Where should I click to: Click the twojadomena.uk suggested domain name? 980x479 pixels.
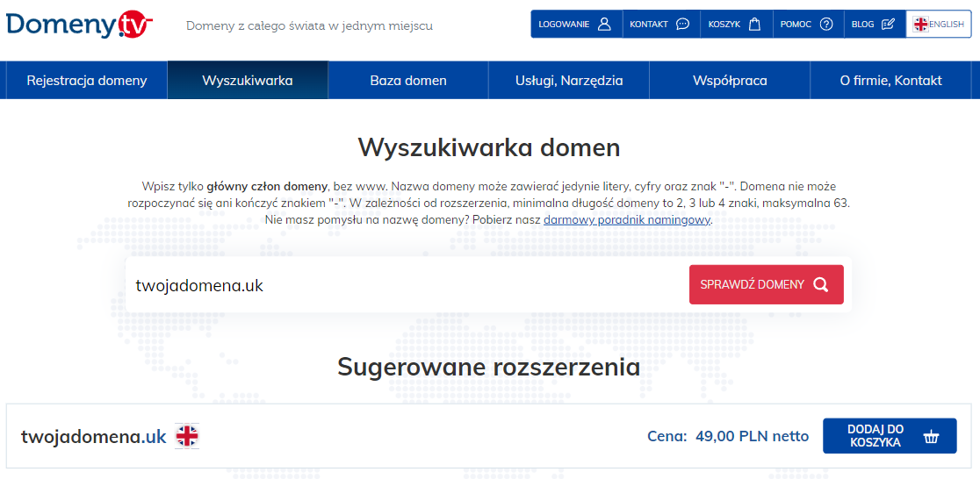[94, 436]
